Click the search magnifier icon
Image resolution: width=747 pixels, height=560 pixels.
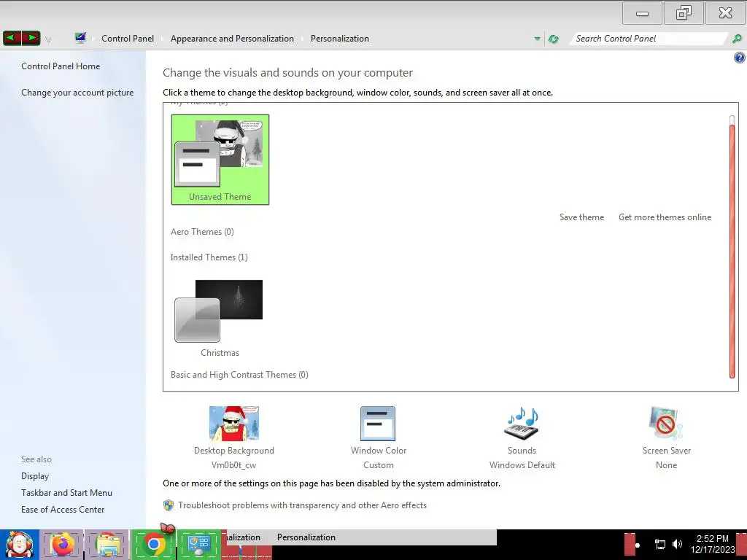pos(737,39)
